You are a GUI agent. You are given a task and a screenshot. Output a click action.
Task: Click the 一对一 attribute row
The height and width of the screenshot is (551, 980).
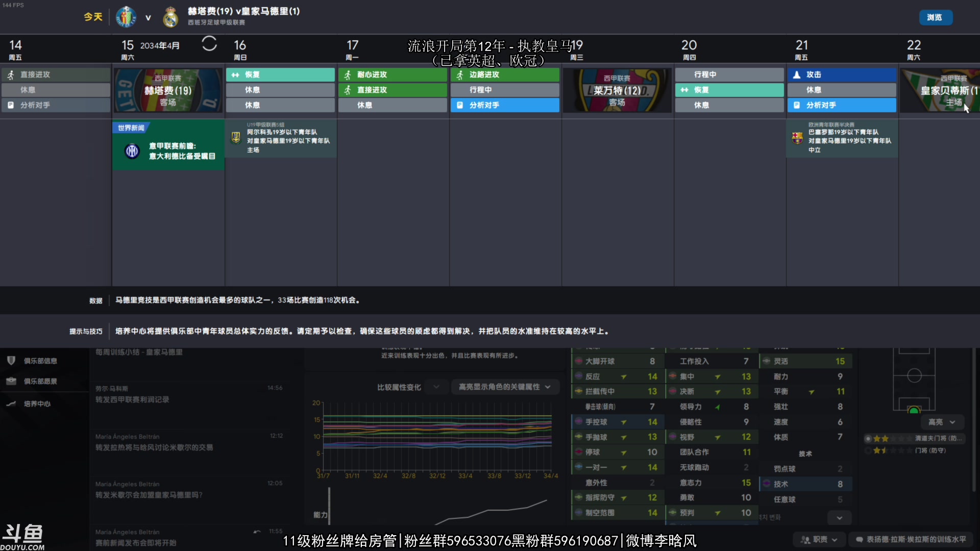point(618,467)
